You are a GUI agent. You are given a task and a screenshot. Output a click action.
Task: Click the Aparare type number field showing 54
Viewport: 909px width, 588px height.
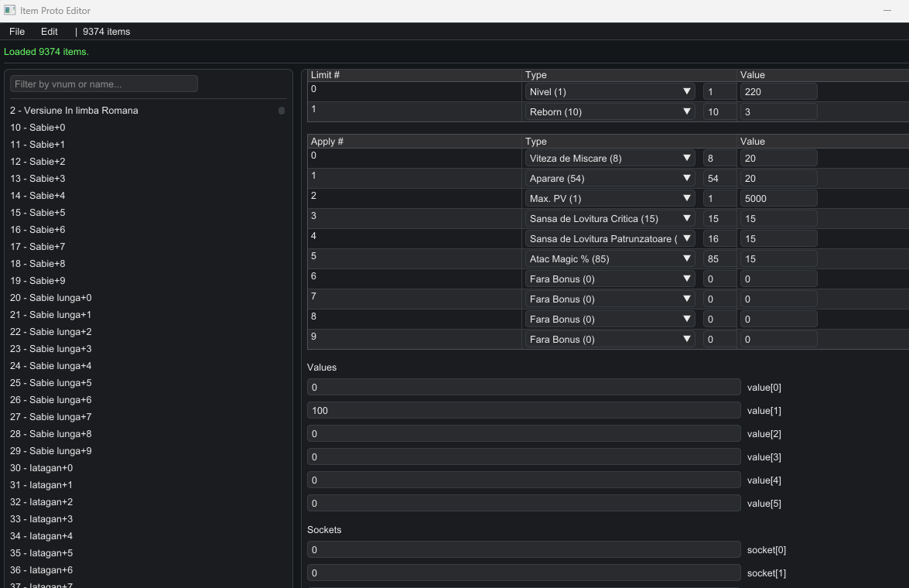(719, 179)
